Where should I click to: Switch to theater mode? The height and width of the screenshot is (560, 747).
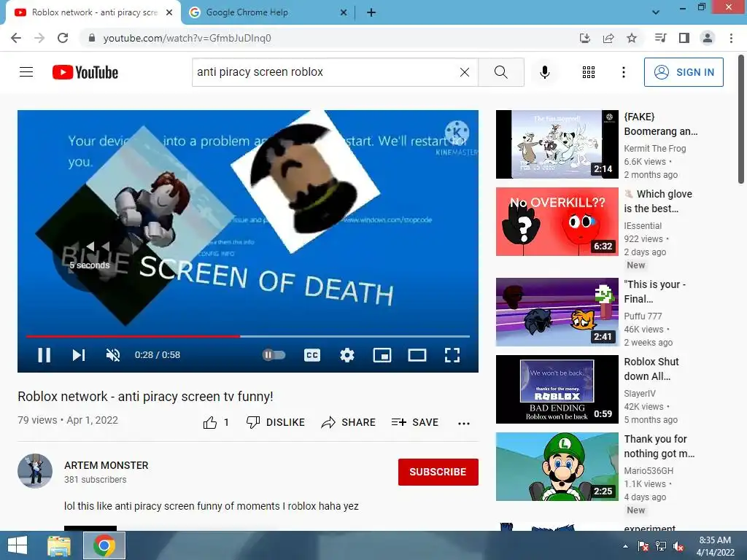click(417, 355)
